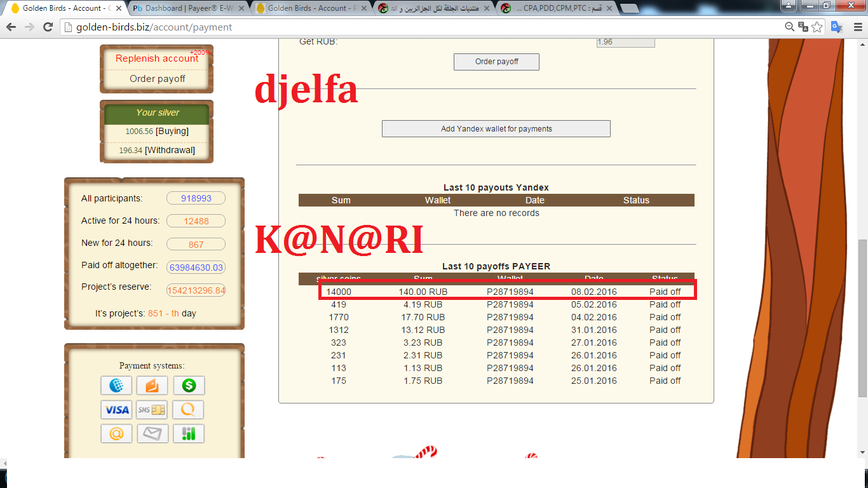Switch to the Arabic forum tab before the CPA,PDD,CPM,PTC tab
868x488 pixels.
point(432,8)
